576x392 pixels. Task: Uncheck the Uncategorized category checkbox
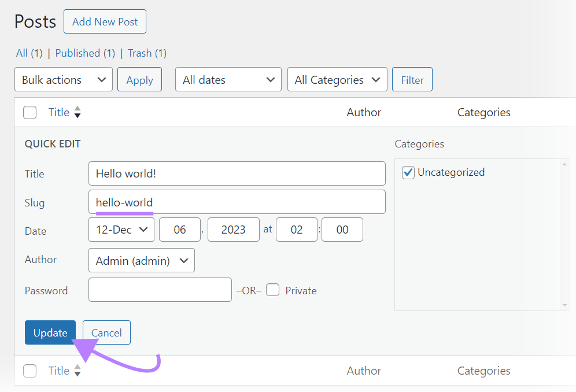(408, 172)
